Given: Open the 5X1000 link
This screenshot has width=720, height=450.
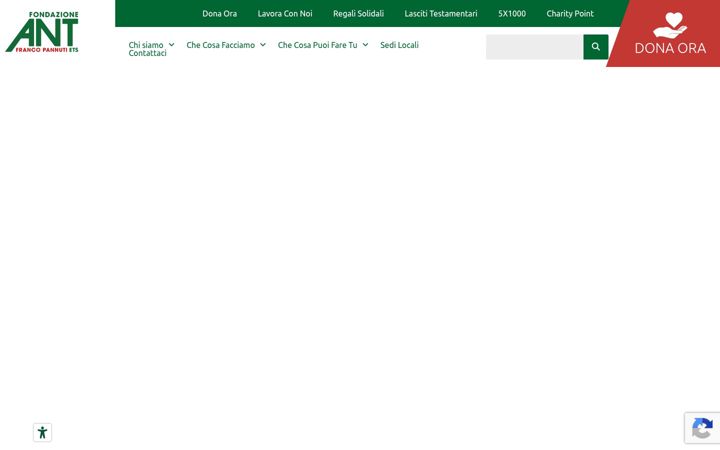Looking at the screenshot, I should tap(512, 14).
